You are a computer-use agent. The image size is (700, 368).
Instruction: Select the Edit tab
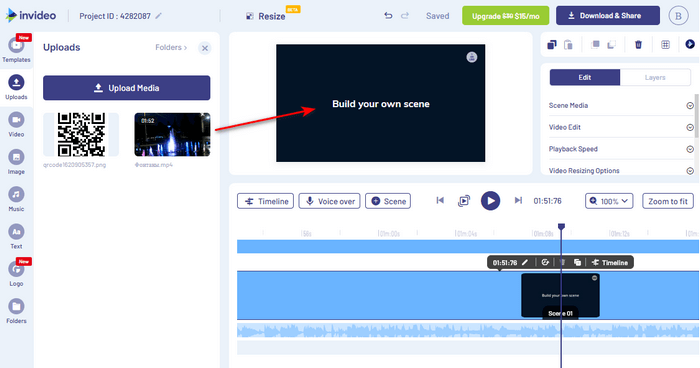tap(585, 77)
